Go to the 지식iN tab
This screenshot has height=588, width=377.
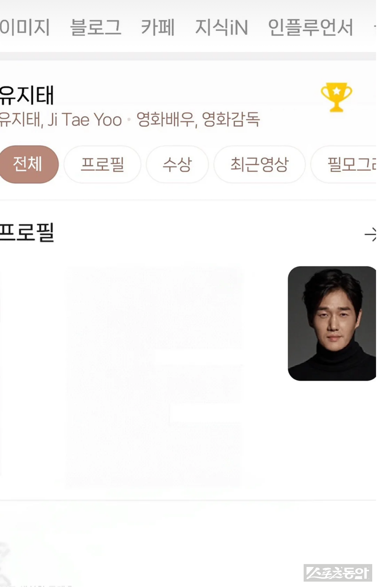click(221, 27)
